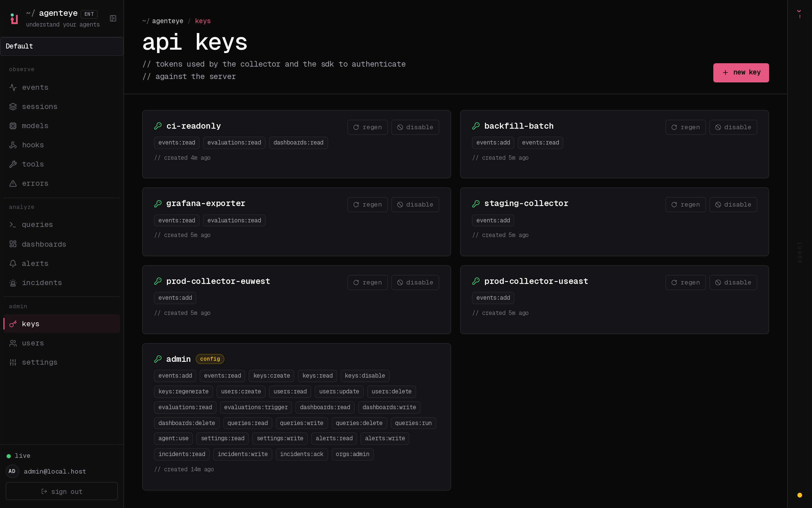Disable the prod-collector-euwest key
This screenshot has width=812, height=508.
[415, 283]
